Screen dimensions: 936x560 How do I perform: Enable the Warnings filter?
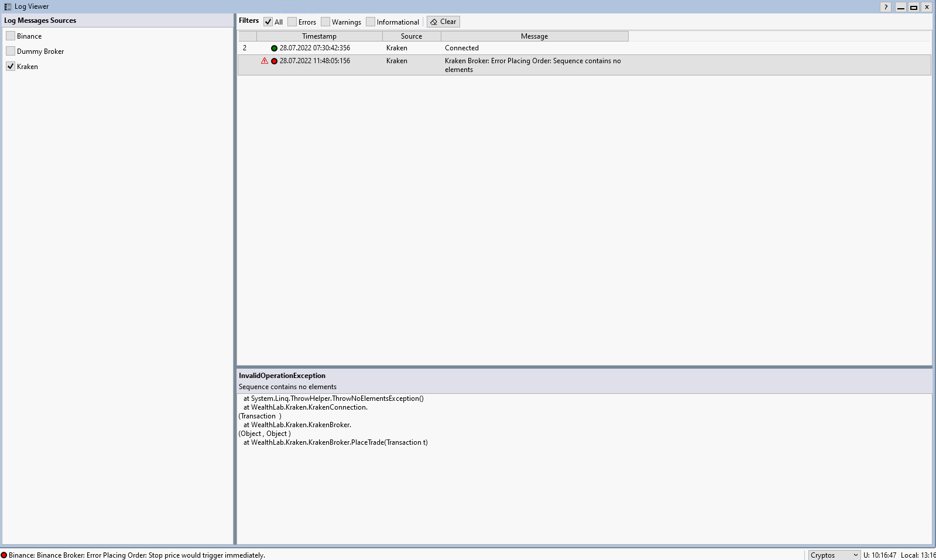325,22
